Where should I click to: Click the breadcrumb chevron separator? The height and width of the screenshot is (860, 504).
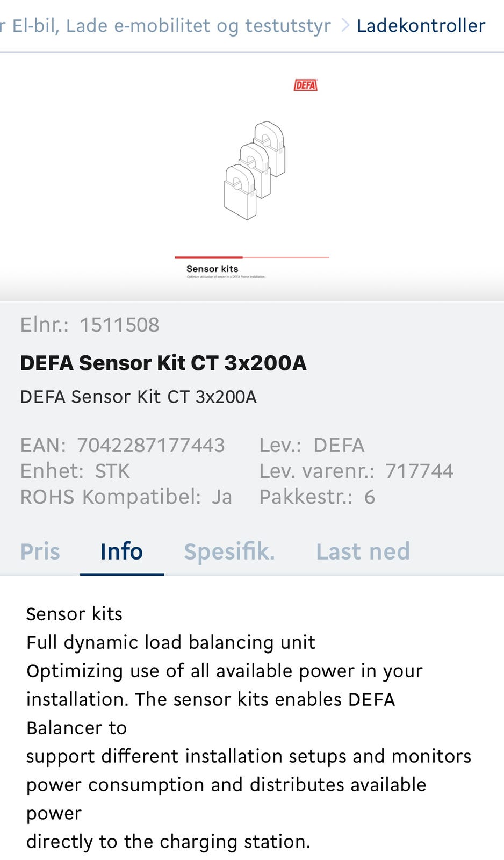pos(345,25)
